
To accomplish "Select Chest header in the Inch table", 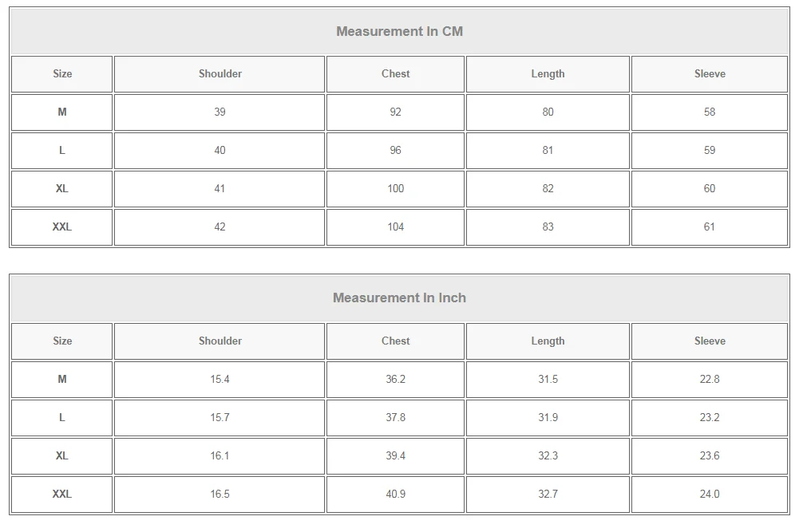I will pos(395,341).
